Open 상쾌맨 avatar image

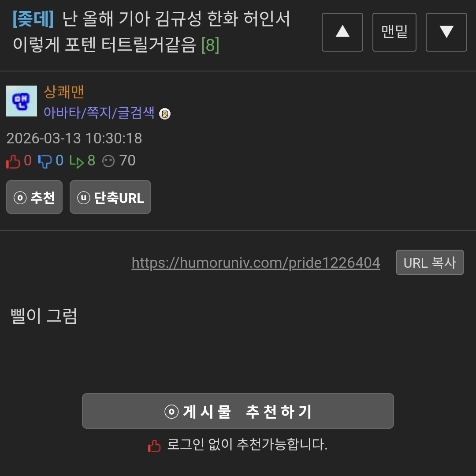(x=22, y=101)
